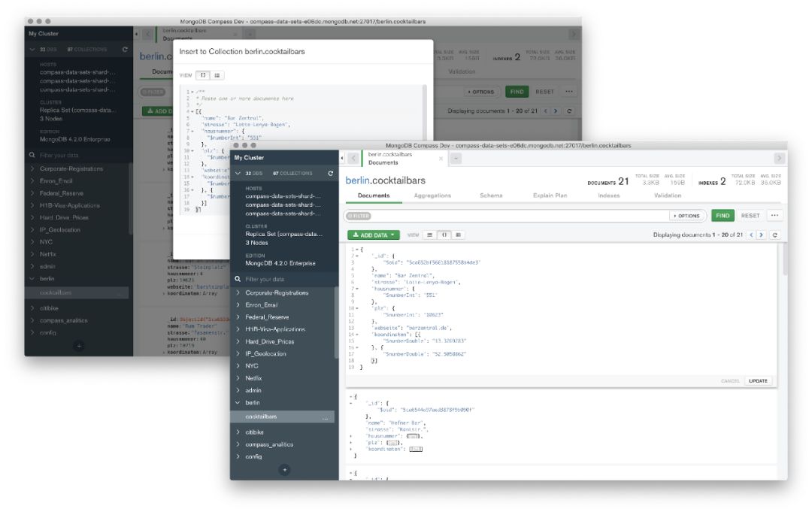Viewport: 812px width, 512px height.
Task: Click the filter query input in front window
Action: pyautogui.click(x=520, y=216)
